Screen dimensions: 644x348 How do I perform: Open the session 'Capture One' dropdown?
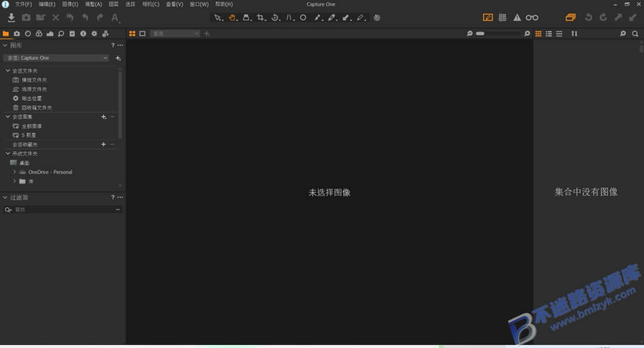click(56, 58)
